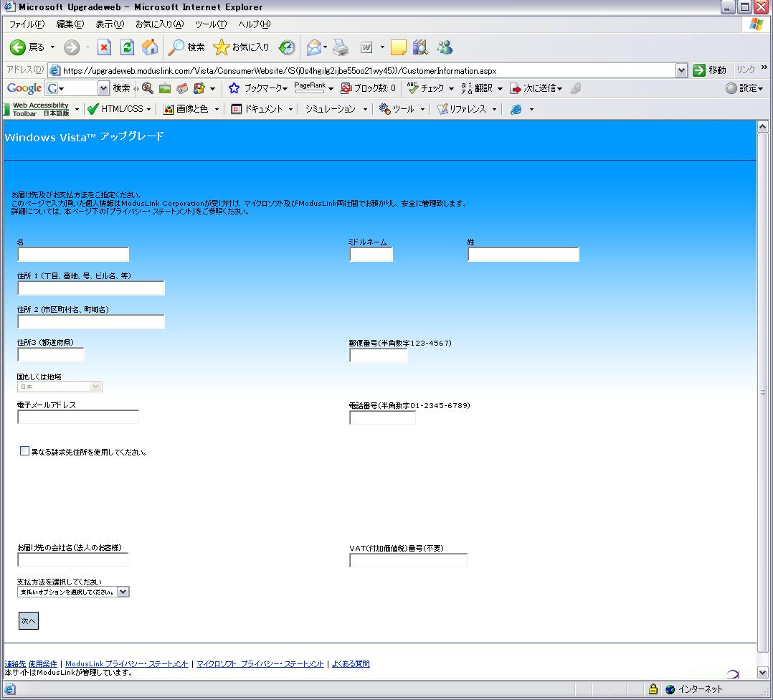Open the よくある質問 link
Image resolution: width=773 pixels, height=700 pixels.
351,664
